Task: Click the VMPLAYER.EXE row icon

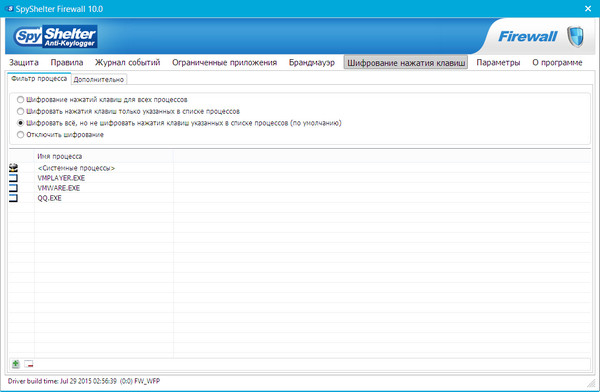Action: pyautogui.click(x=13, y=178)
